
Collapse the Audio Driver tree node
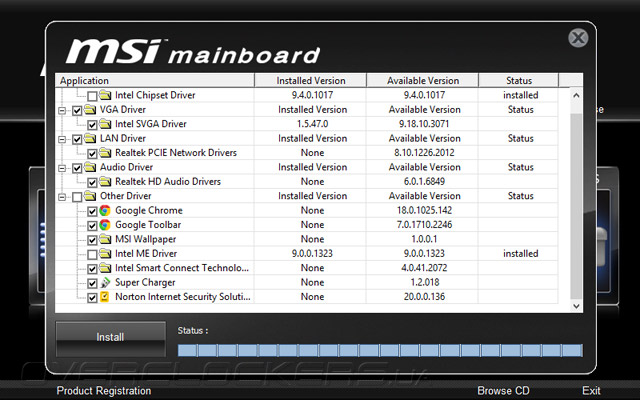click(x=62, y=168)
